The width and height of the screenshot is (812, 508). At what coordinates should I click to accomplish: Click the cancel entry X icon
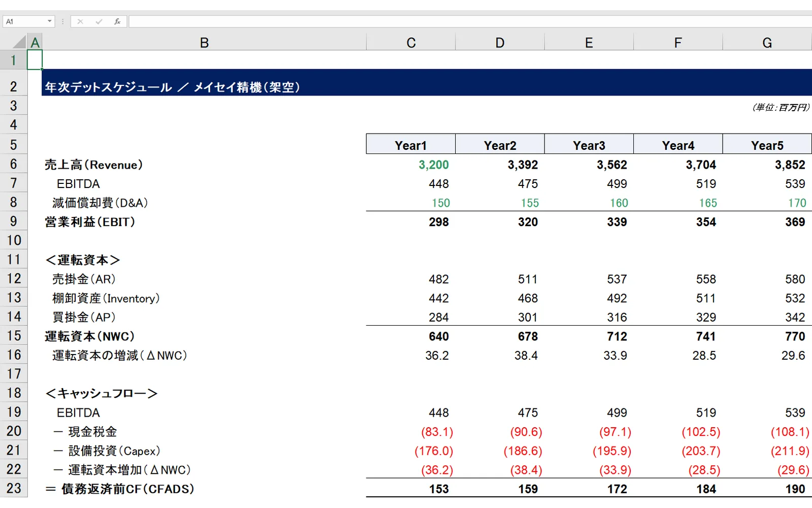point(80,21)
